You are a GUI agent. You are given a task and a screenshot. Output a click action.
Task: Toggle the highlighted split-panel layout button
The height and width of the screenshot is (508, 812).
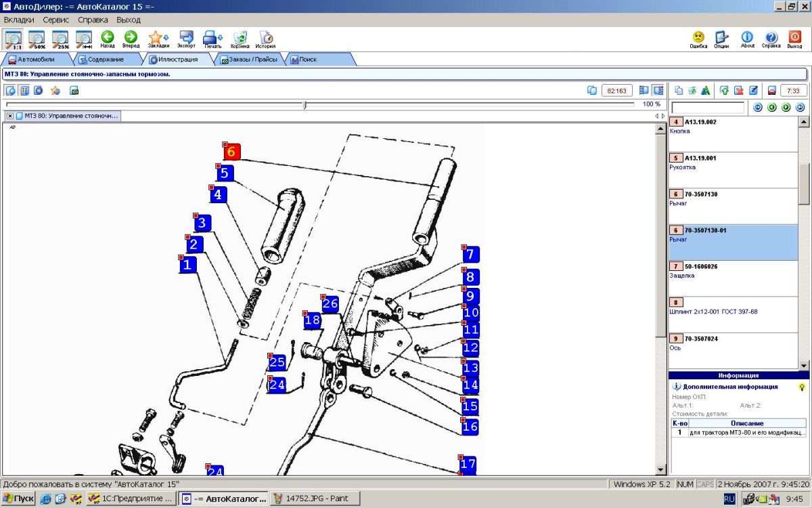[658, 90]
